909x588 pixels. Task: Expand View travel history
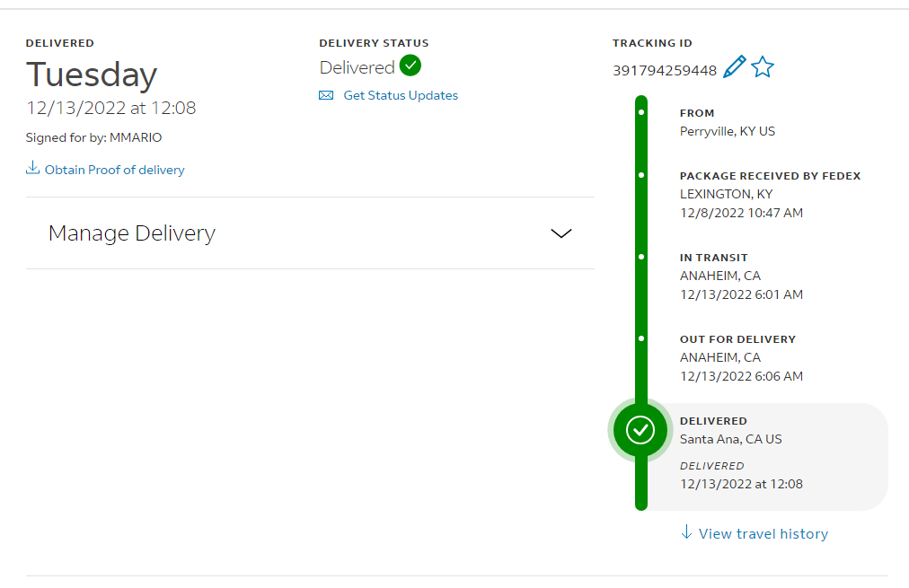pos(763,533)
